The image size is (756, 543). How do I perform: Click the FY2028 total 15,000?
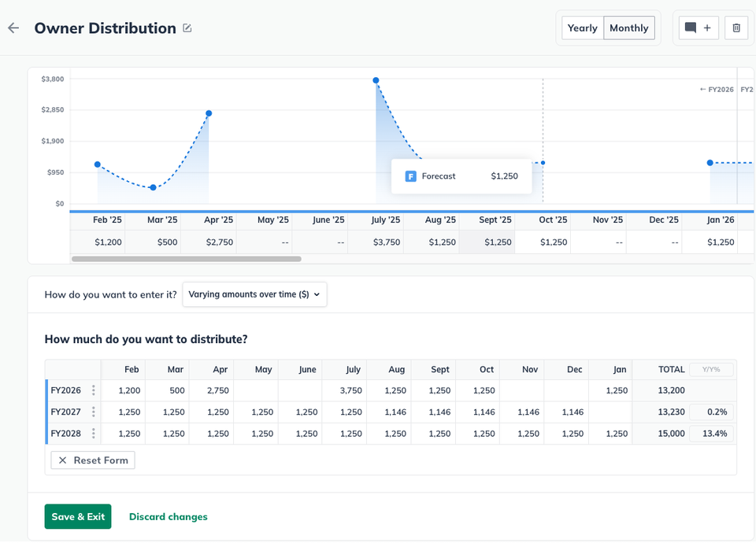tap(671, 434)
